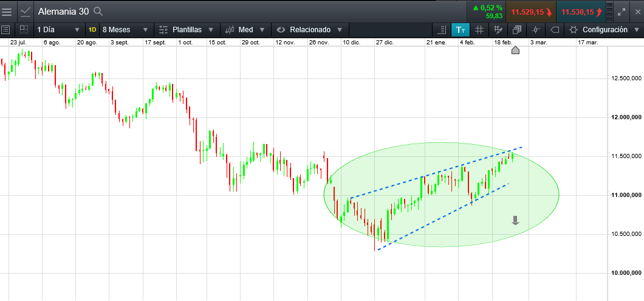Click the 1 oct. date label
Image resolution: width=644 pixels, height=301 pixels.
point(185,43)
